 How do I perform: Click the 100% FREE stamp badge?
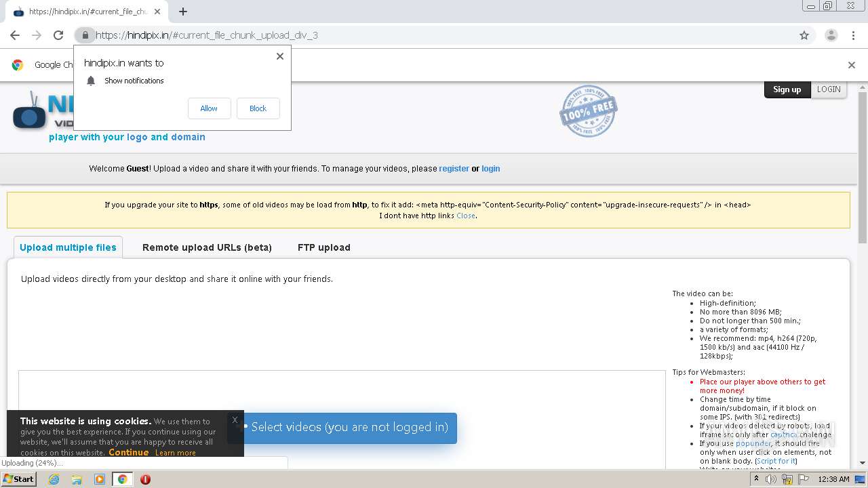588,110
